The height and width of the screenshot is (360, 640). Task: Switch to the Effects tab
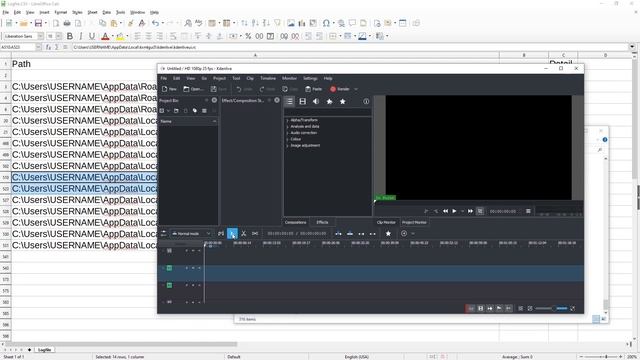[x=322, y=222]
